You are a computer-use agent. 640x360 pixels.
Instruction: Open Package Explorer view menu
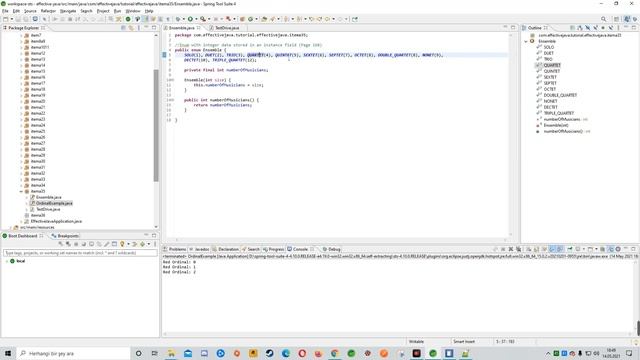(x=139, y=28)
